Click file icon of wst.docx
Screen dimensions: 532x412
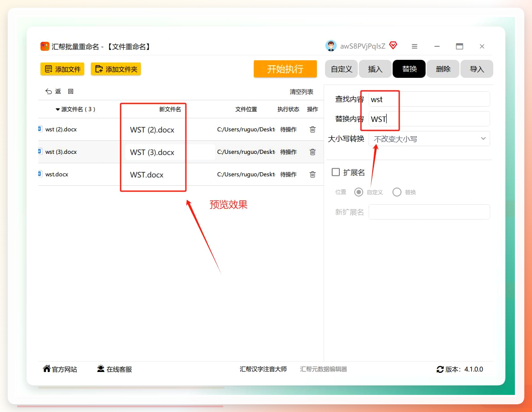pyautogui.click(x=40, y=174)
